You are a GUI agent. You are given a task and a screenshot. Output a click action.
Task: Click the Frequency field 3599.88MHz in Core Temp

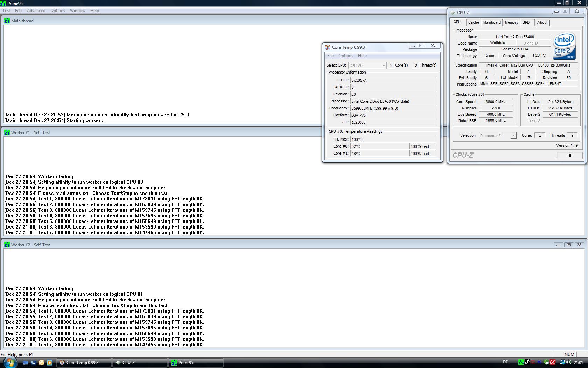(393, 108)
